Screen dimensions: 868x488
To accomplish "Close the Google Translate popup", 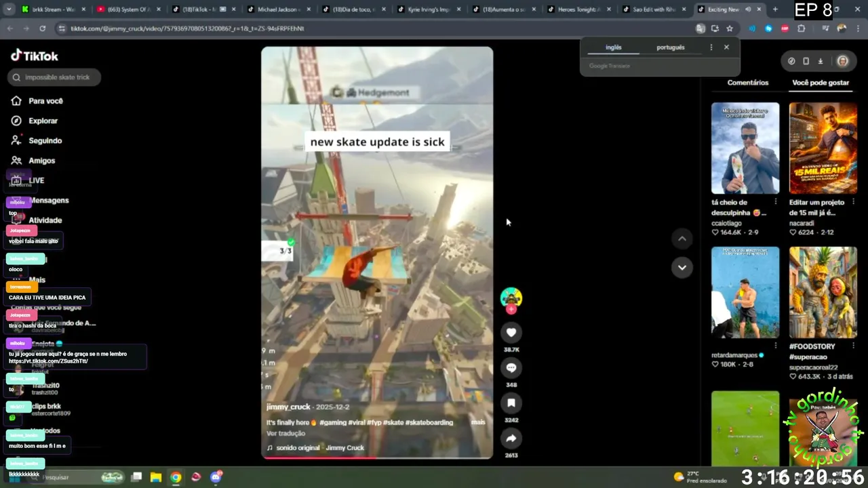I will pyautogui.click(x=726, y=47).
